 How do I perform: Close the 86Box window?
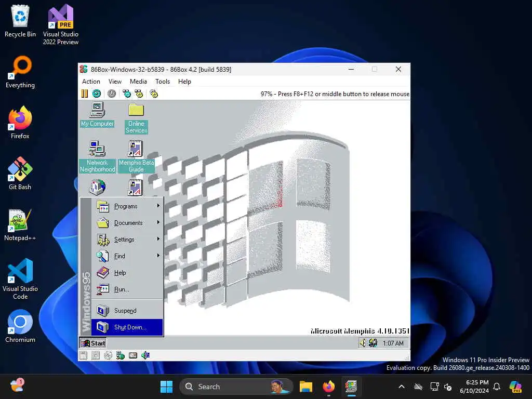[398, 69]
